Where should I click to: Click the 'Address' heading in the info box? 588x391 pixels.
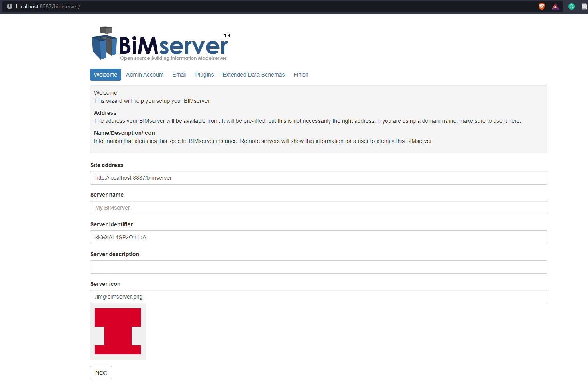pyautogui.click(x=105, y=113)
